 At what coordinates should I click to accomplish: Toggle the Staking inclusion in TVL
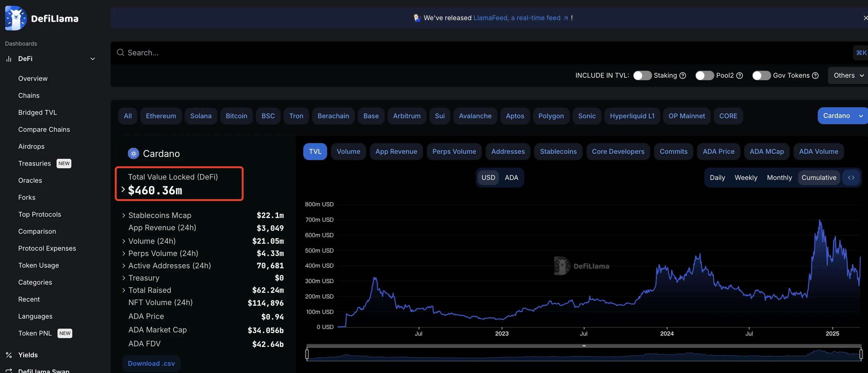(x=642, y=75)
